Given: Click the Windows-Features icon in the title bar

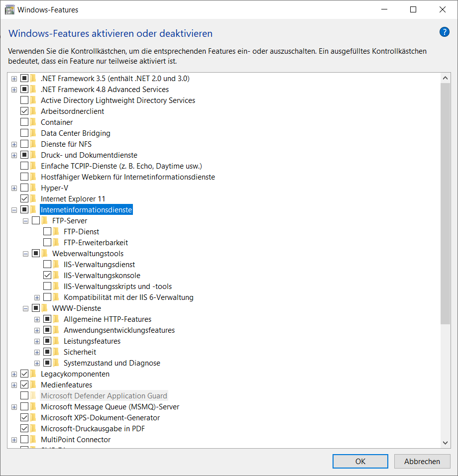Looking at the screenshot, I should click(9, 9).
